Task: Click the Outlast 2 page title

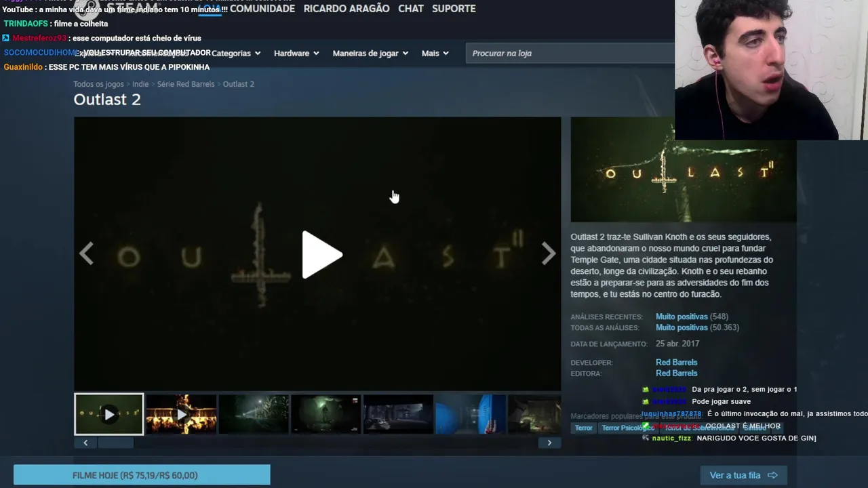Action: tap(107, 100)
